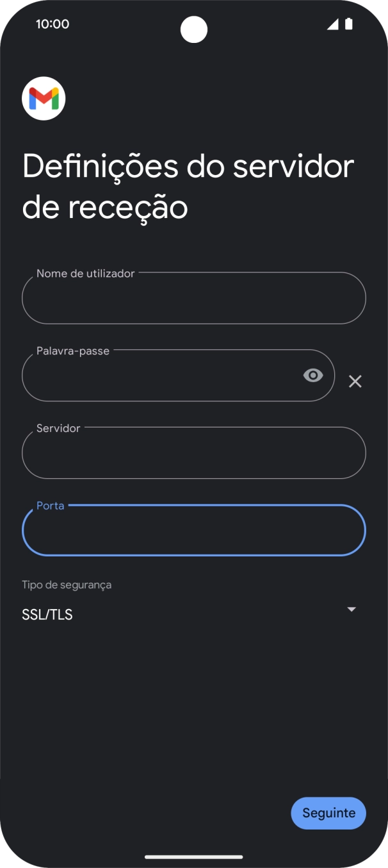
Task: Tap the battery icon in status bar
Action: [x=349, y=24]
